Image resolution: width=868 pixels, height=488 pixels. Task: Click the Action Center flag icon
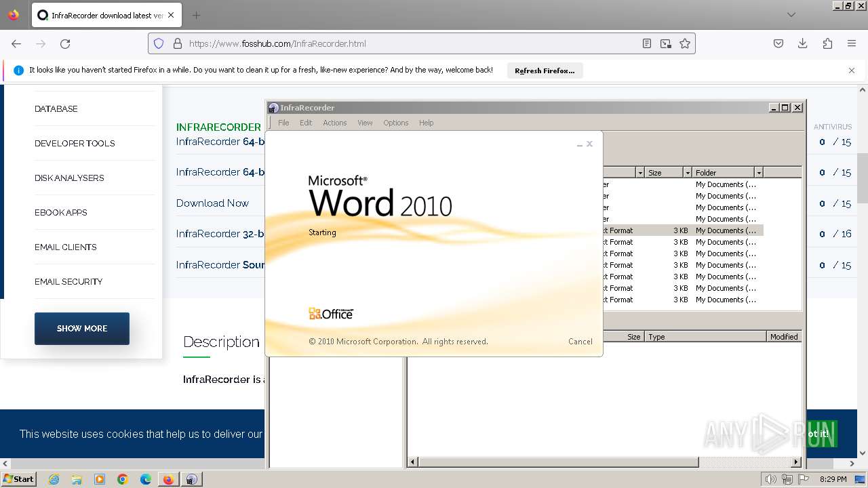804,479
